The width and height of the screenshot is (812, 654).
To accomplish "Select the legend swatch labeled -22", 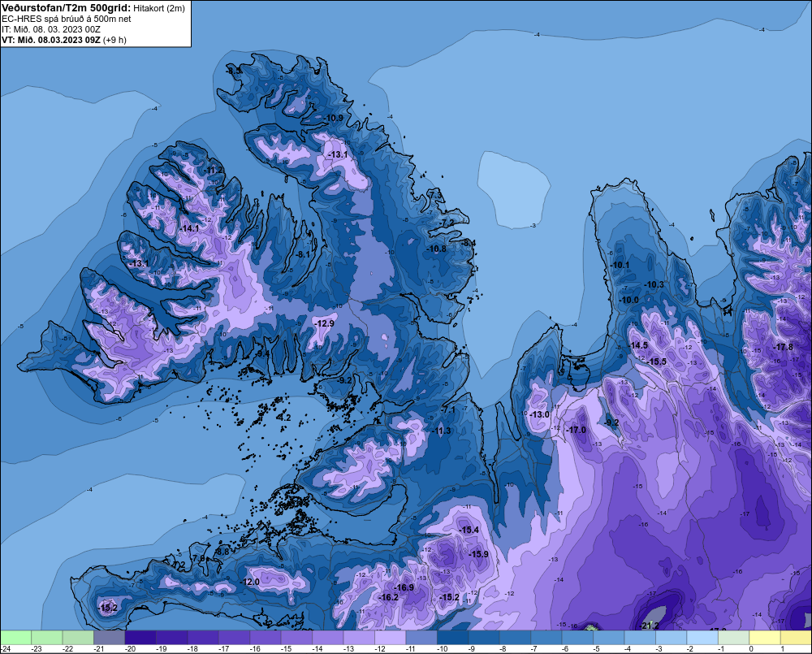I will (78, 637).
